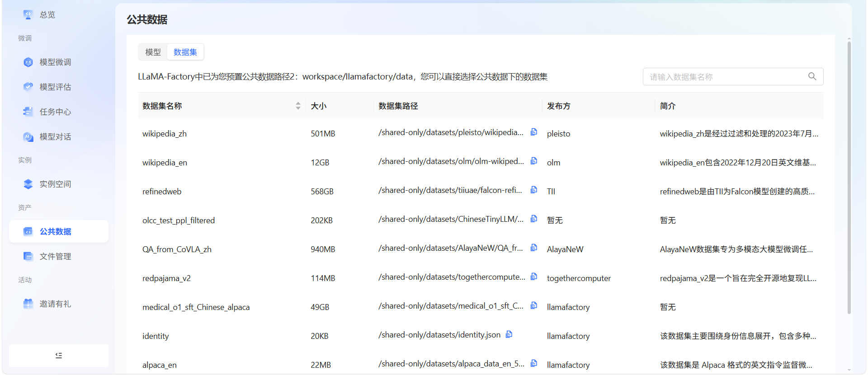Open 模型评估 in the sidebar
Image resolution: width=868 pixels, height=375 pixels.
point(59,87)
